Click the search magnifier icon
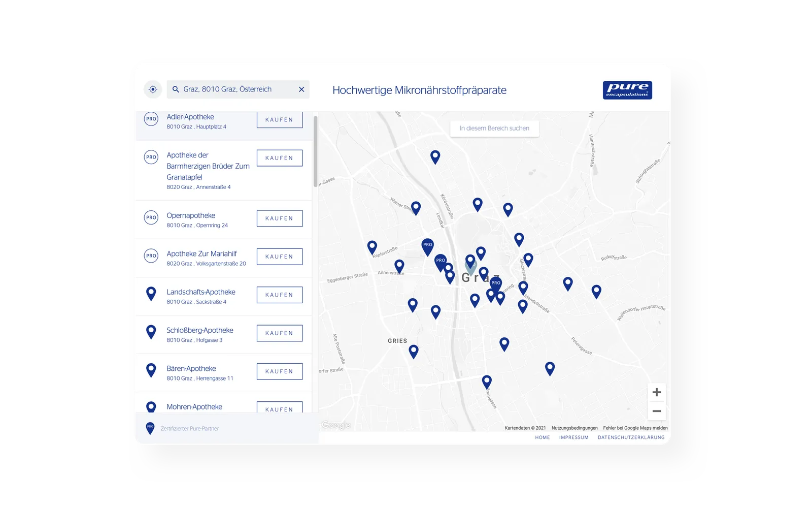812x508 pixels. 176,89
